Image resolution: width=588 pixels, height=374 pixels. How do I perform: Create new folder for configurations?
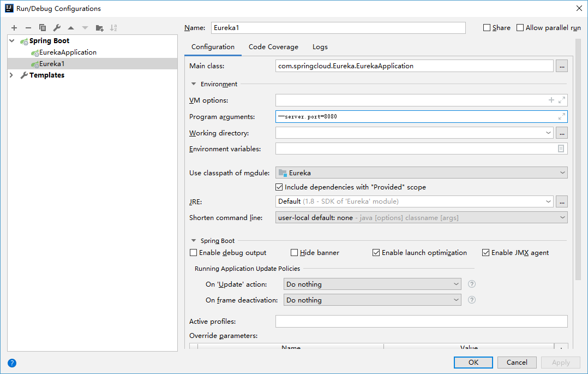99,28
